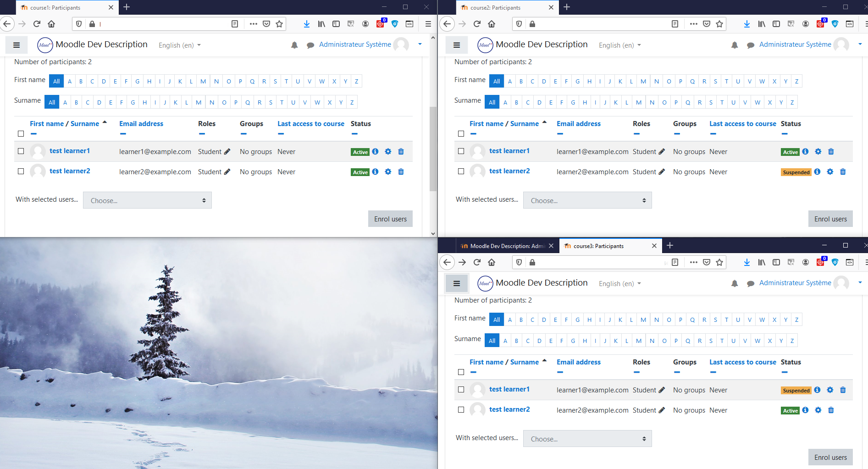Select all participants checkbox in course2 window
The image size is (868, 469).
tap(461, 134)
